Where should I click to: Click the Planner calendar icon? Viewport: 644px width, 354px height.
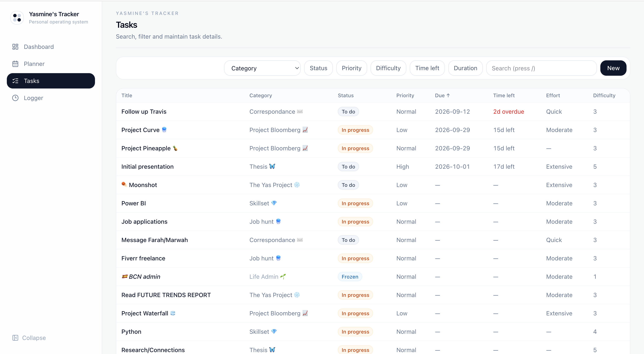click(x=15, y=64)
